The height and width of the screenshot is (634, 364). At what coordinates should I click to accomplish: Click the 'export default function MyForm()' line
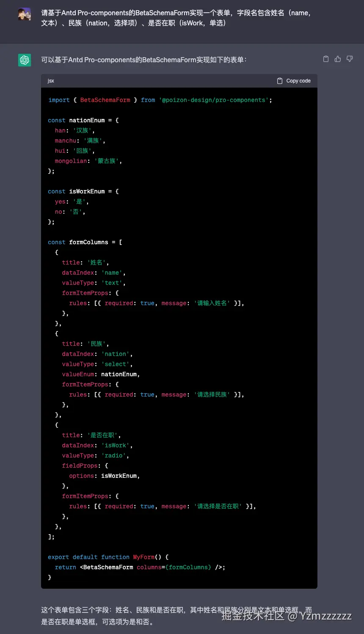click(108, 557)
